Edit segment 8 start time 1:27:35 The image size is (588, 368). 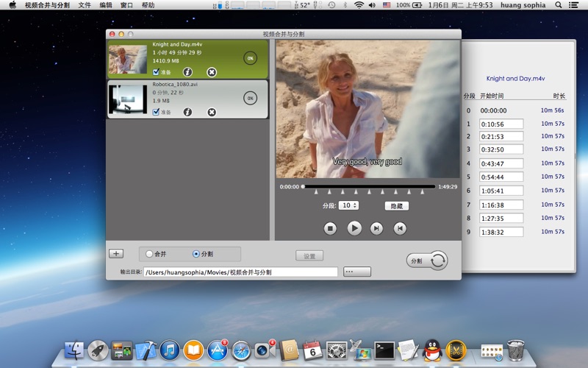[x=501, y=218]
